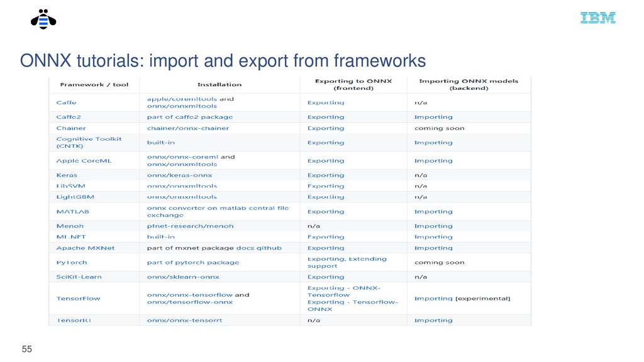Open the SciKit-Learn framework link
The height and width of the screenshot is (362, 644).
pyautogui.click(x=79, y=277)
